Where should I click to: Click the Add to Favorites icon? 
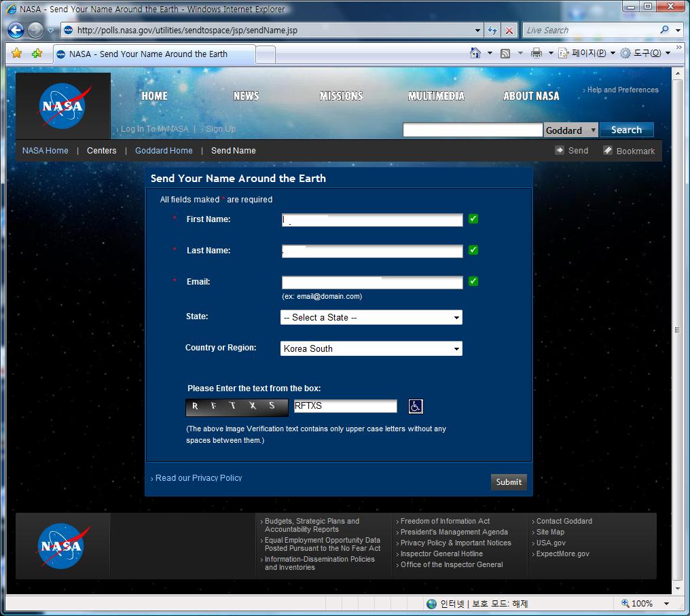coord(37,53)
